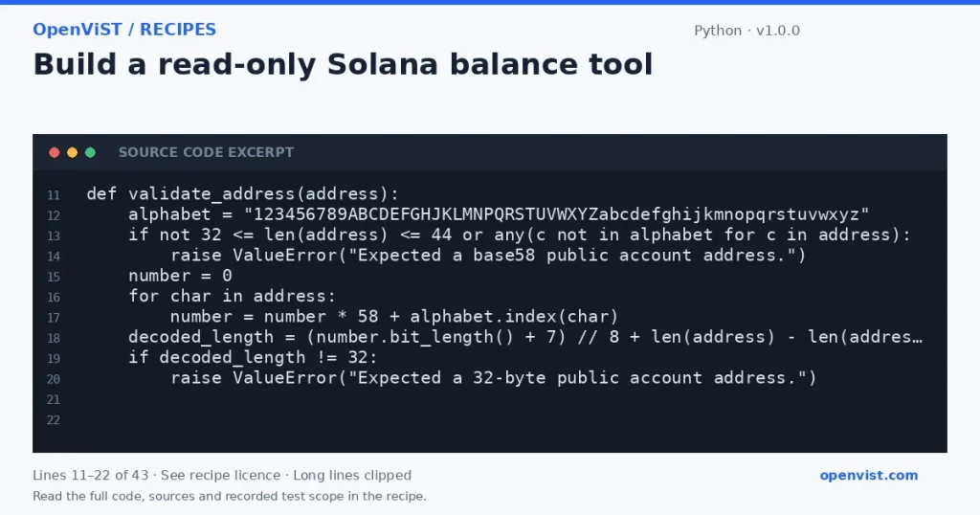
Task: Click the SOURCE CODE EXCERPT header
Action: click(x=207, y=152)
